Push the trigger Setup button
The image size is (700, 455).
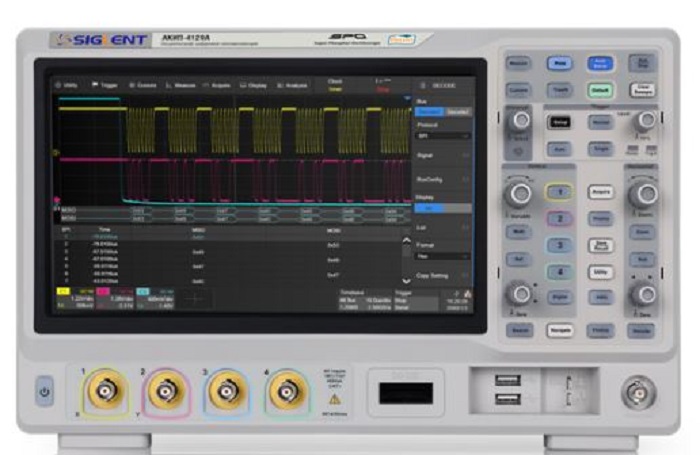(559, 122)
